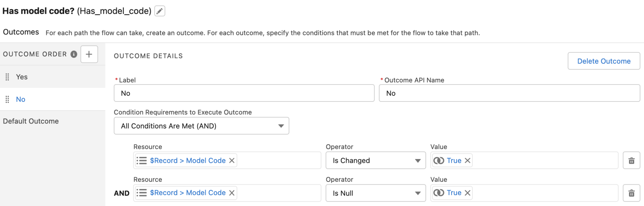Viewport: 644px width, 206px height.
Task: Click Value field in Is Null row
Action: pos(524,193)
